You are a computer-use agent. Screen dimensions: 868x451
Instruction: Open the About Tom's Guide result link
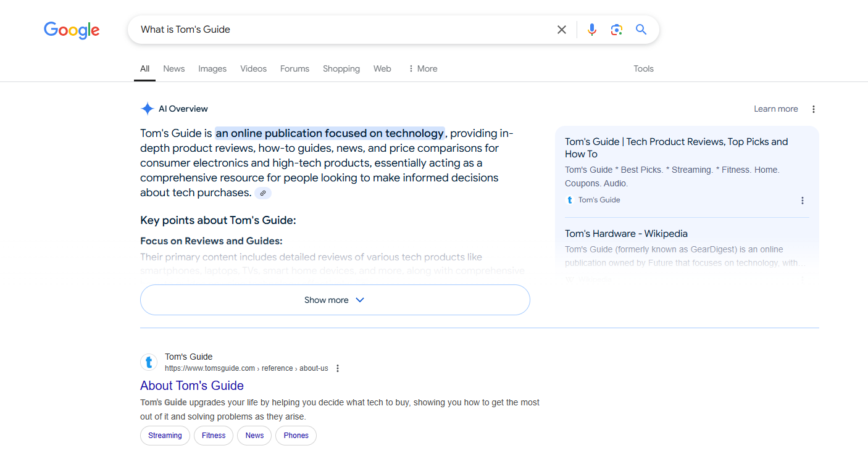192,386
